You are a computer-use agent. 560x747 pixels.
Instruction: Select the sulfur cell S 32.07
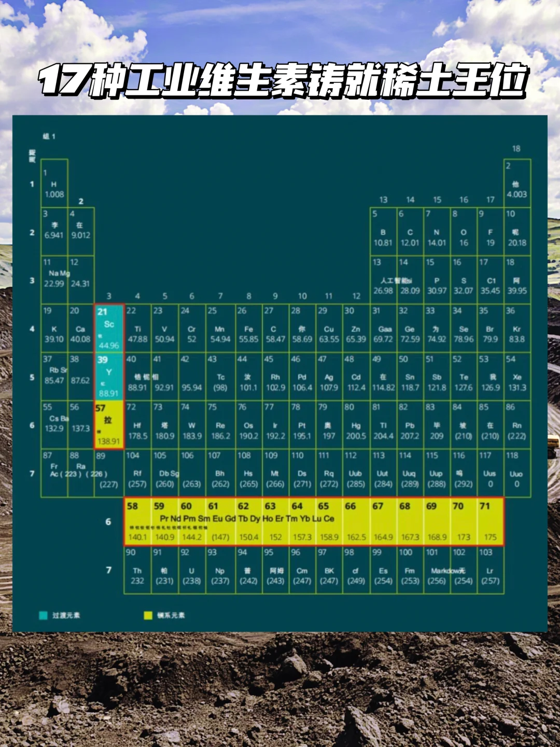tap(464, 280)
